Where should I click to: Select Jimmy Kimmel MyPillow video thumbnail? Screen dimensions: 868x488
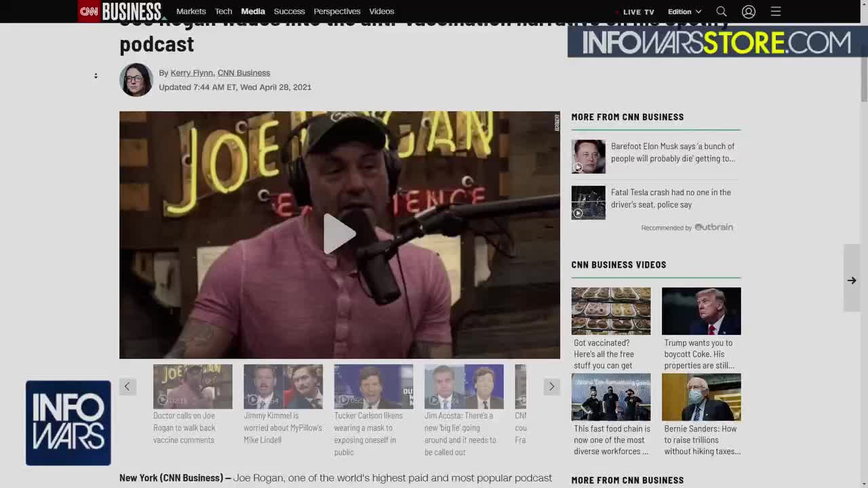(x=283, y=386)
